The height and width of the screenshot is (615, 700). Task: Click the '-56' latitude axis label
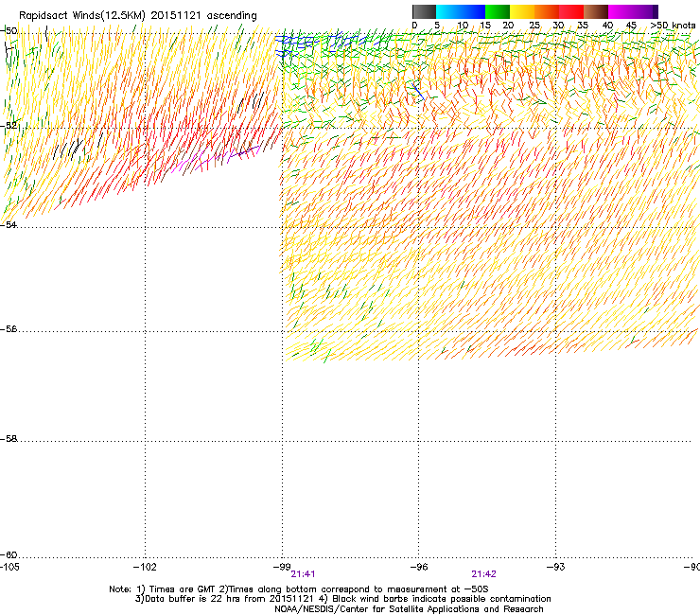pyautogui.click(x=9, y=329)
